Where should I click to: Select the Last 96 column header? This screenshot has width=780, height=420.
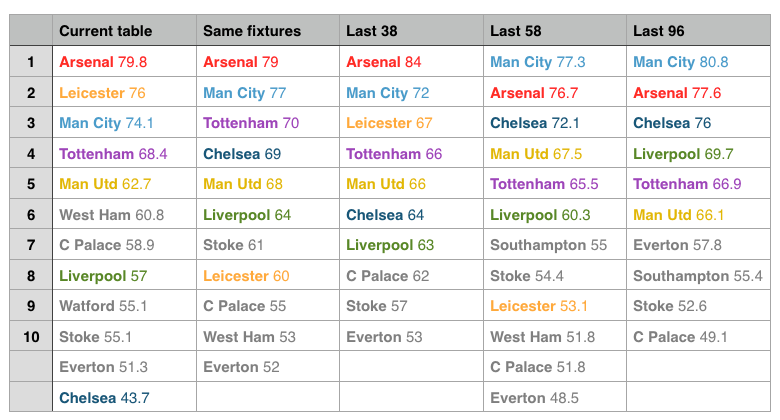(698, 30)
